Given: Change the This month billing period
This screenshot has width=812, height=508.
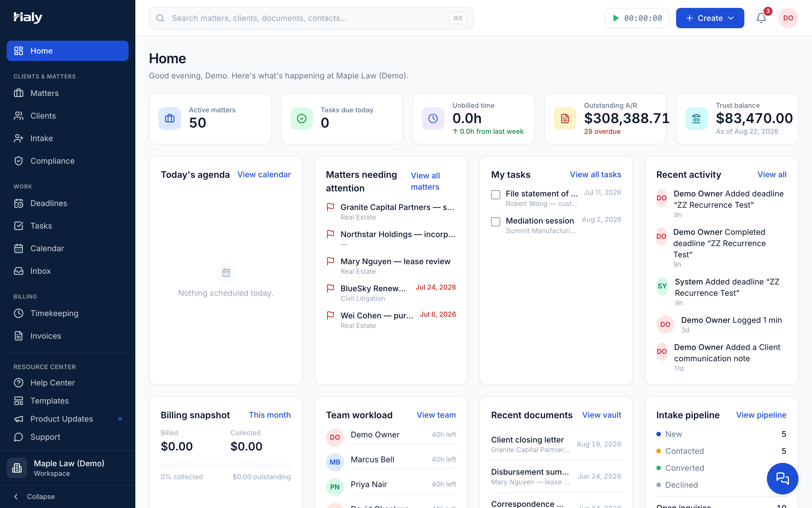Looking at the screenshot, I should click(270, 415).
